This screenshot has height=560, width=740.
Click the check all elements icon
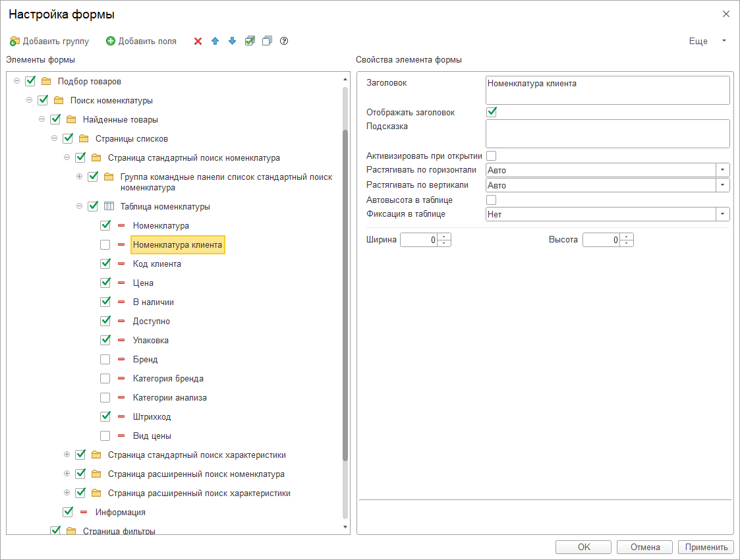point(250,42)
